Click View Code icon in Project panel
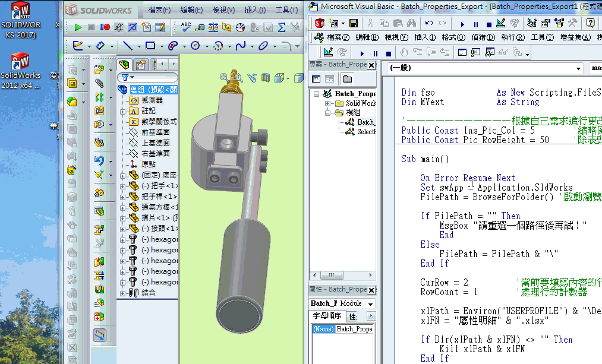 [316, 79]
